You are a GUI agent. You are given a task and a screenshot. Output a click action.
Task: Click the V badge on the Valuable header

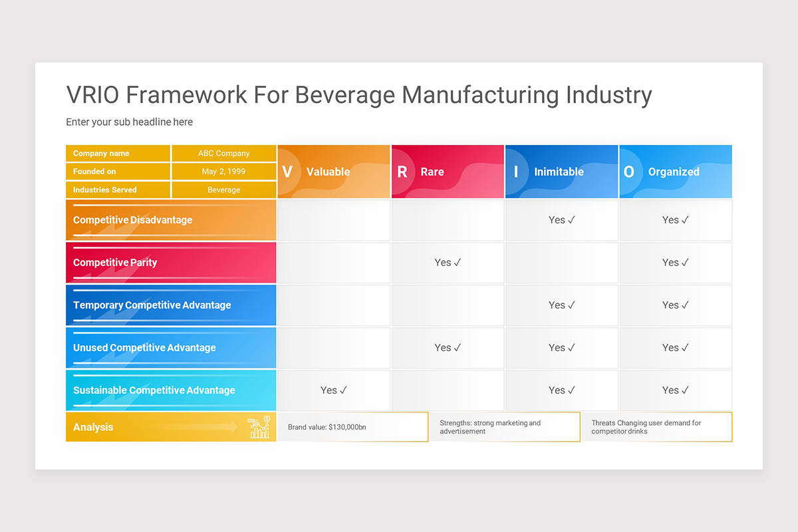pyautogui.click(x=287, y=172)
